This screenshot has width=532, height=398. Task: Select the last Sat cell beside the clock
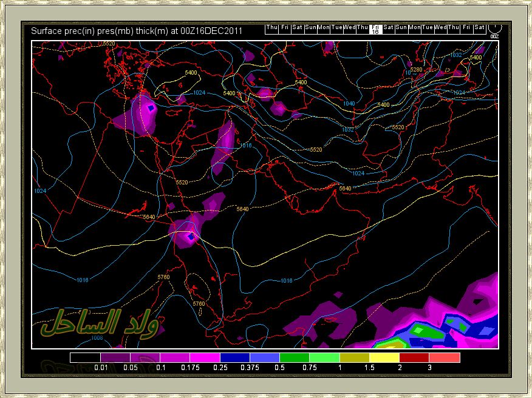(x=480, y=29)
